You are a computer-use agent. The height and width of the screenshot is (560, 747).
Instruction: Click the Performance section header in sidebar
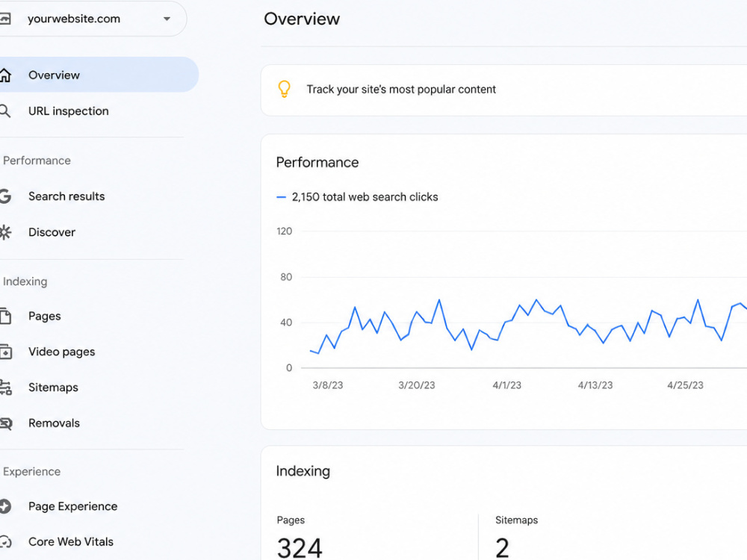(37, 161)
